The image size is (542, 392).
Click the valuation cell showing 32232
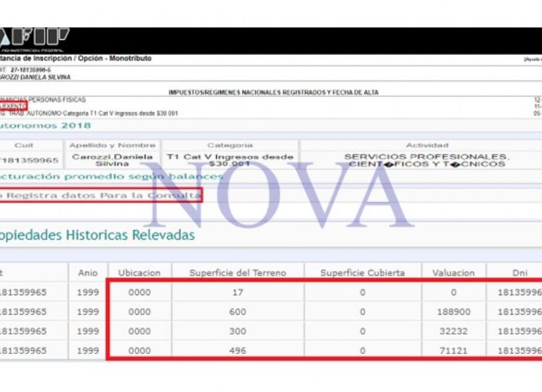tap(453, 332)
